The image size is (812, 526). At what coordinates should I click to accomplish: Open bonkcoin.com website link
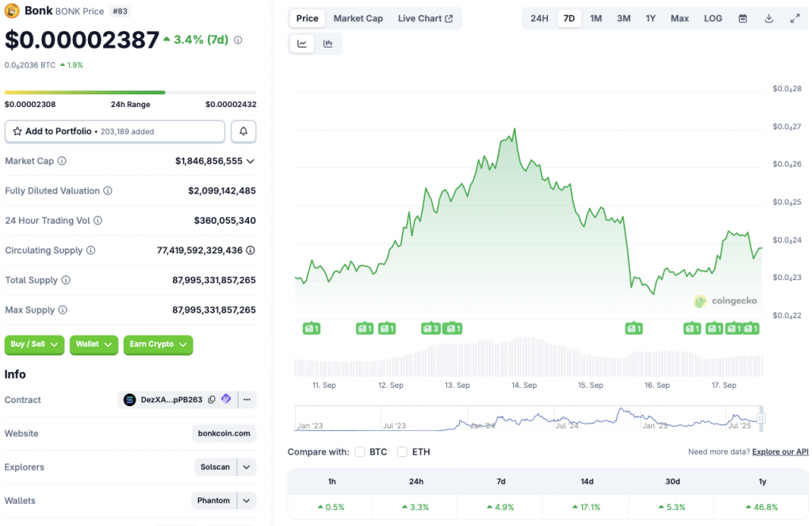point(224,433)
